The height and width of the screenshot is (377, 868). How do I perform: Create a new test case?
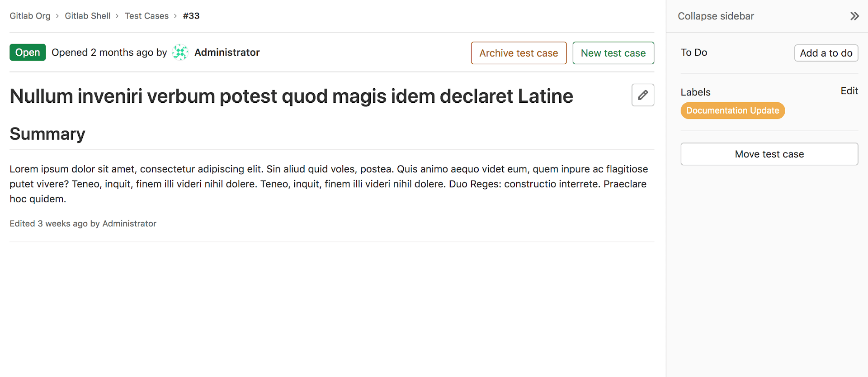(613, 53)
